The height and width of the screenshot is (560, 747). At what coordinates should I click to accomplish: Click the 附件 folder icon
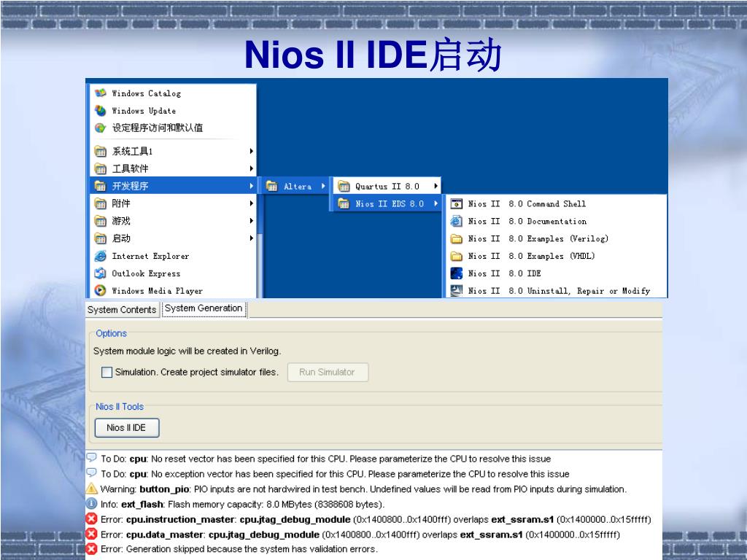pyautogui.click(x=100, y=204)
